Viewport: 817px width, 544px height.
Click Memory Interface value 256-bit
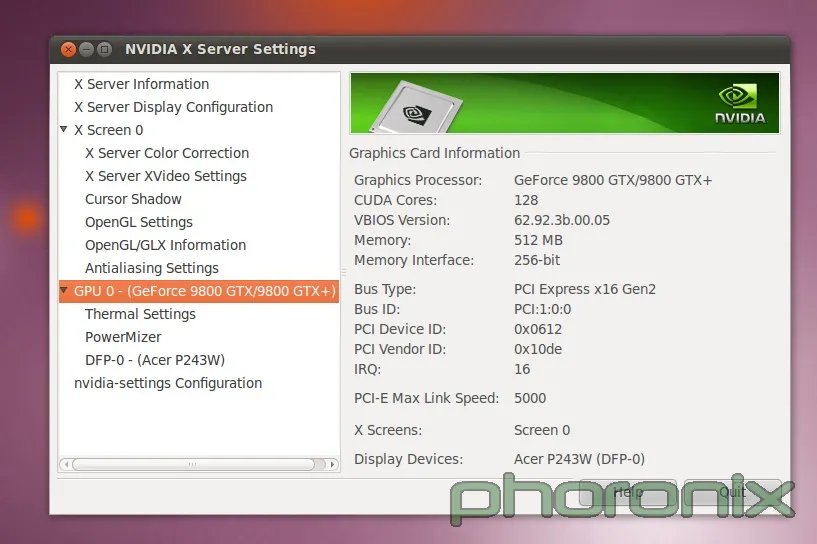pos(537,260)
